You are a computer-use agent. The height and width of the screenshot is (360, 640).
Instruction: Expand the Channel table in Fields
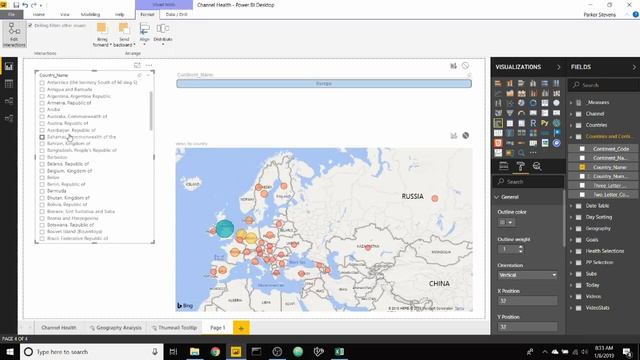pos(571,114)
